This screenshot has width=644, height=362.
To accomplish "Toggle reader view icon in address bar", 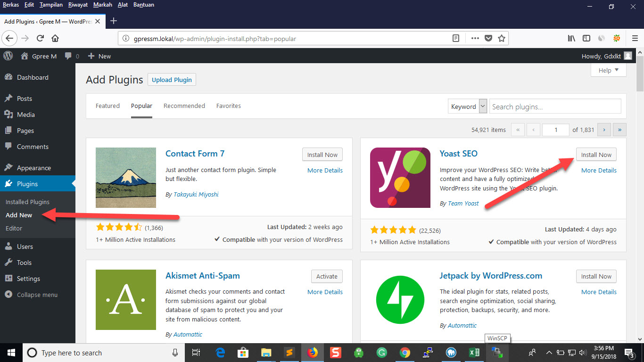I will click(x=456, y=38).
